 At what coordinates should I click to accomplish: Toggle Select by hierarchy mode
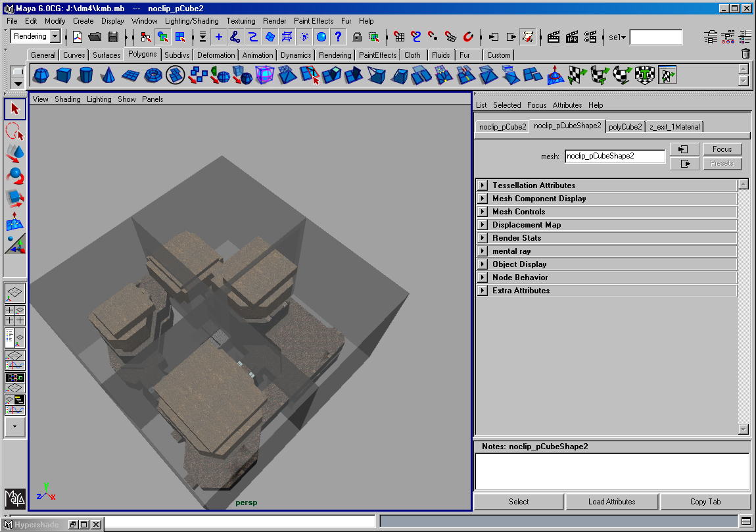pos(145,37)
